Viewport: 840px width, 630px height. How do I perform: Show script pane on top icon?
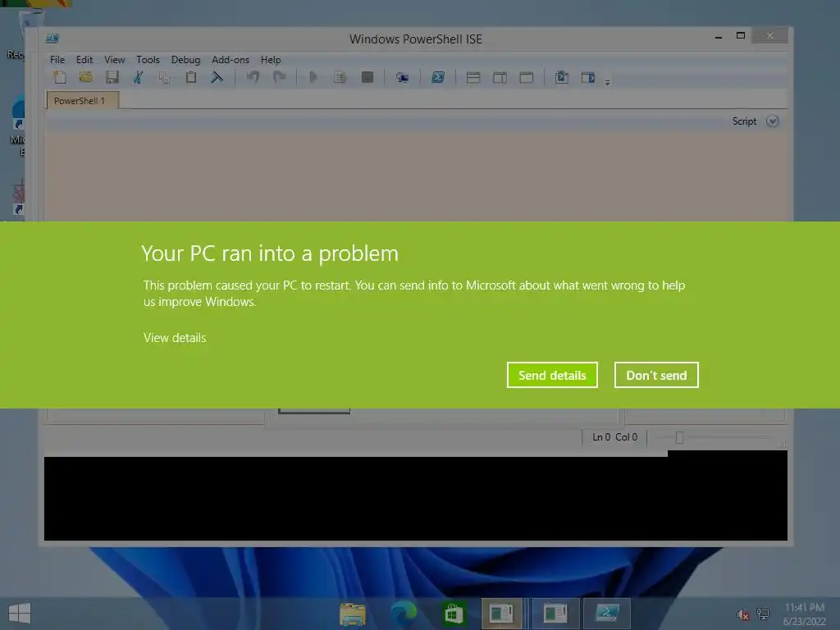coord(473,77)
